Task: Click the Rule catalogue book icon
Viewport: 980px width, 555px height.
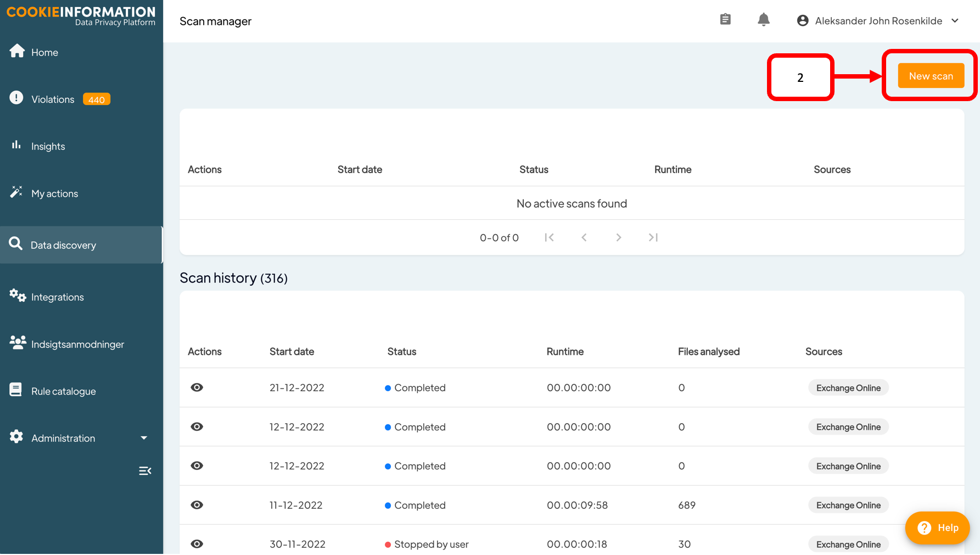Action: point(16,390)
